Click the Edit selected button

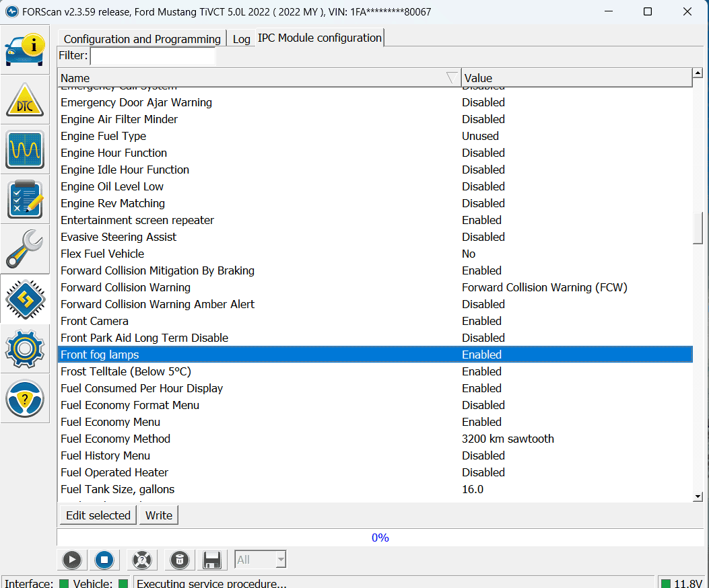[98, 515]
